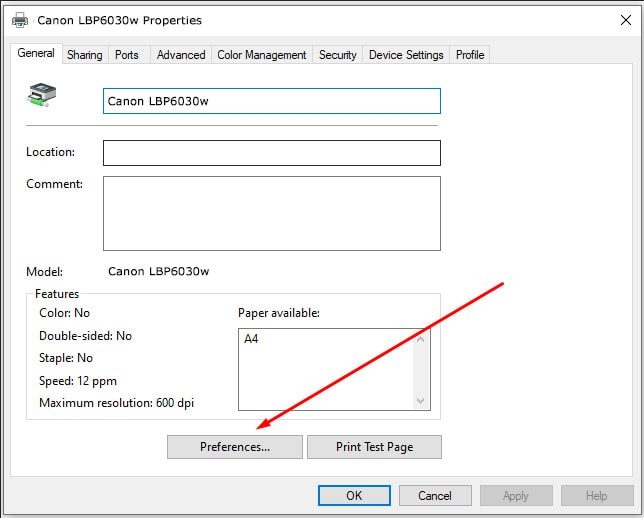Click the 'Comment:' label

click(x=55, y=184)
